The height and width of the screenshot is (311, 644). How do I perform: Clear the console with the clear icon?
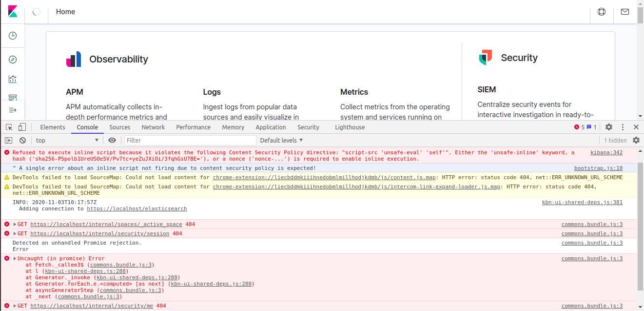(21, 140)
